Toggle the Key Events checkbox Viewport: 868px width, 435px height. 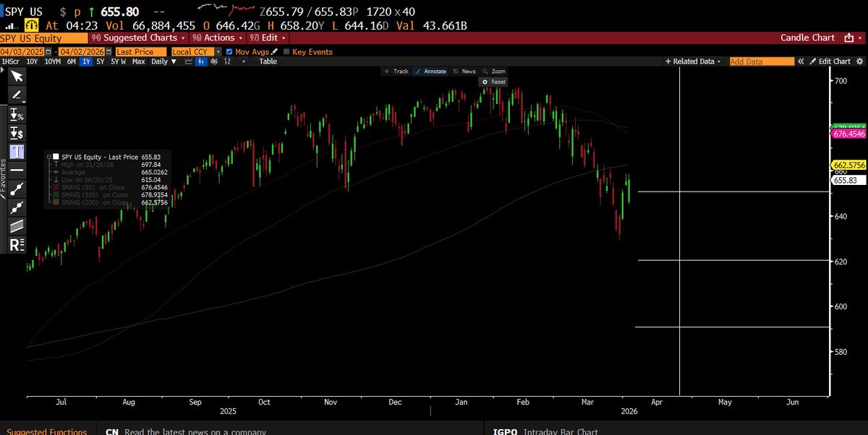tap(286, 52)
